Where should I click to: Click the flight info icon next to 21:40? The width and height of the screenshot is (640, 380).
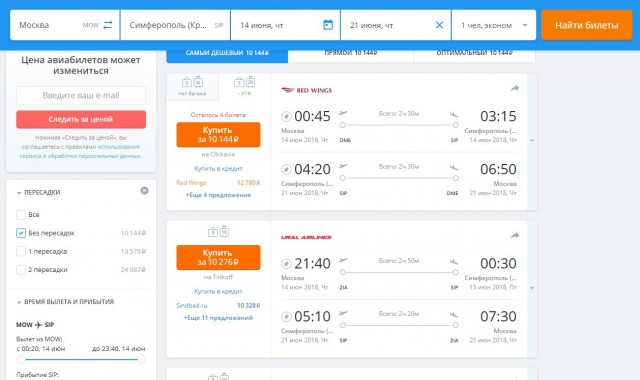click(x=286, y=264)
